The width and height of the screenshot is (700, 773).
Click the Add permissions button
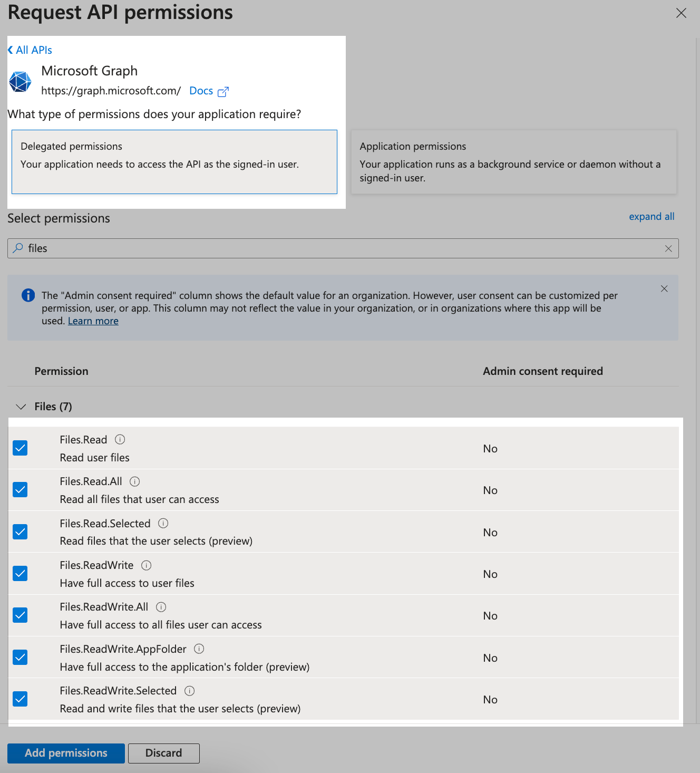(x=65, y=753)
